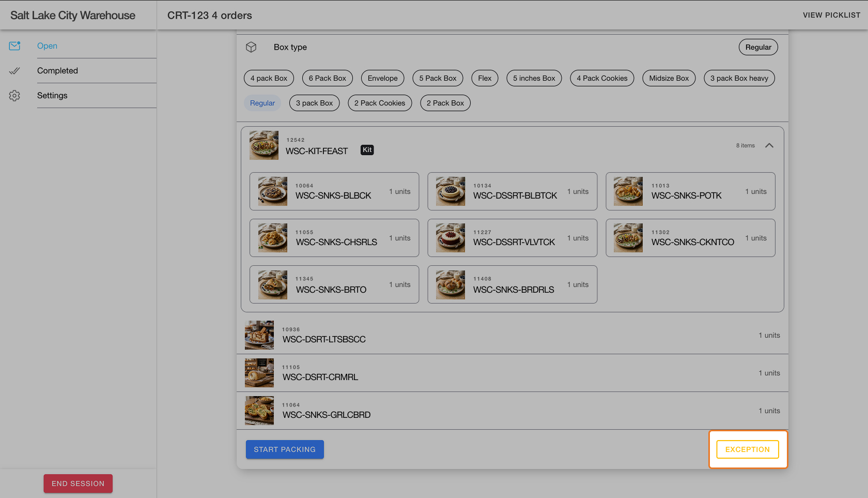Image resolution: width=868 pixels, height=498 pixels.
Task: Select the 2 Pack Box chip
Action: coord(445,103)
